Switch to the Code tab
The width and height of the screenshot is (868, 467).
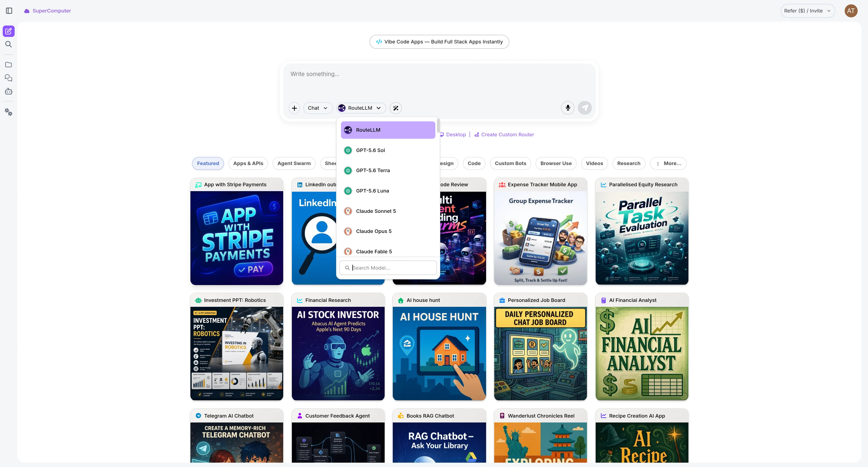click(x=474, y=163)
